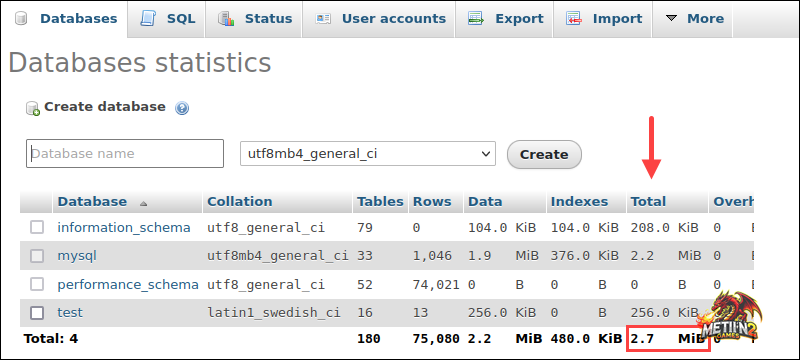Open the Status tab
The width and height of the screenshot is (800, 360).
pos(254,19)
